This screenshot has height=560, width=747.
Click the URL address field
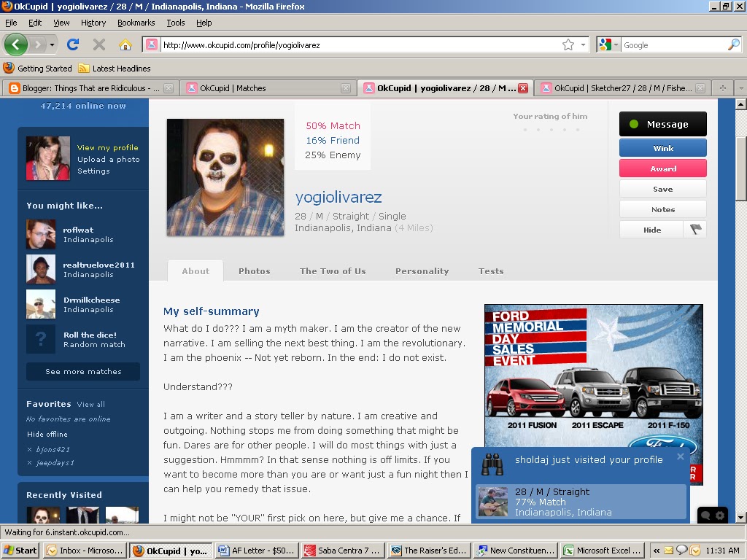click(360, 44)
